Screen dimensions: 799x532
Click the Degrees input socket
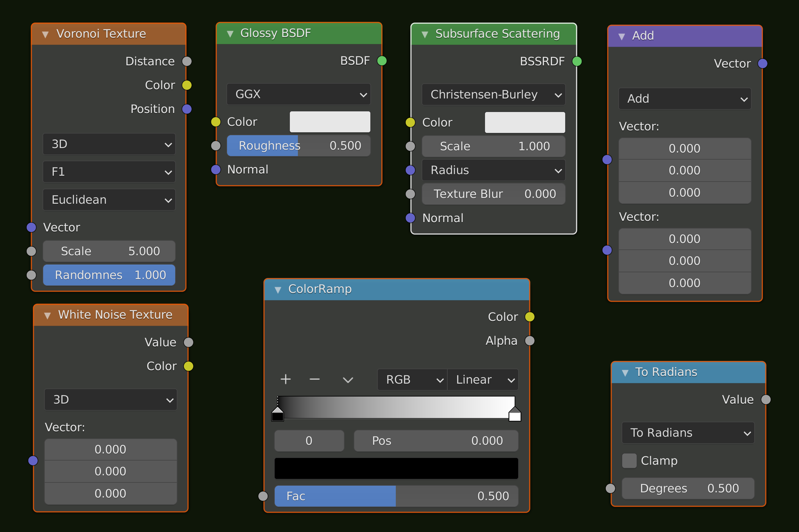(x=611, y=488)
